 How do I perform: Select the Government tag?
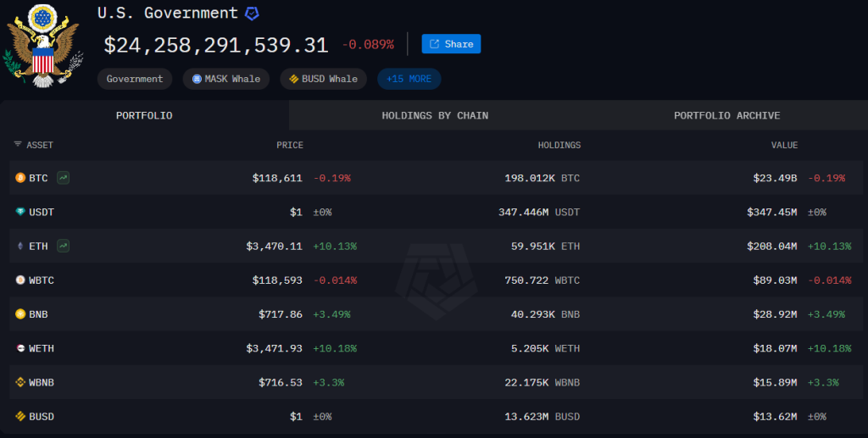coord(135,79)
